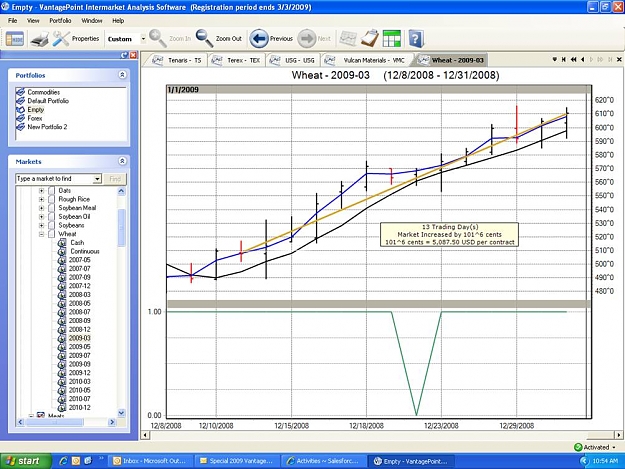This screenshot has height=469, width=625.
Task: Check the Oats checkbox
Action: [x=51, y=190]
